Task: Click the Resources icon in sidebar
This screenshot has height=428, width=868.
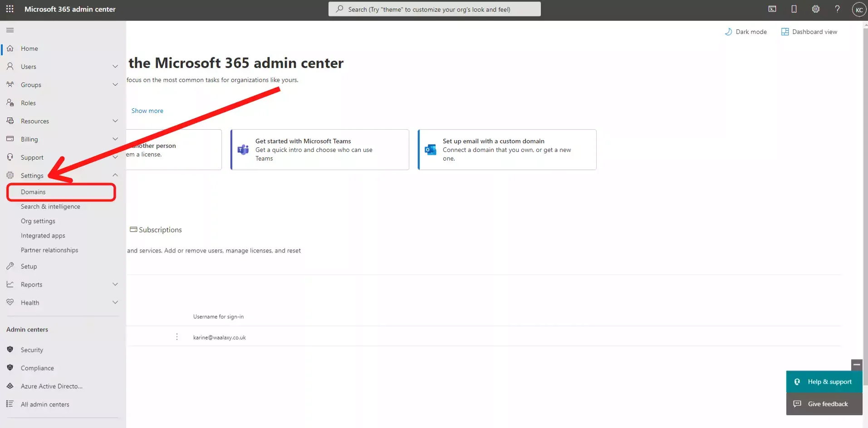Action: pos(10,121)
